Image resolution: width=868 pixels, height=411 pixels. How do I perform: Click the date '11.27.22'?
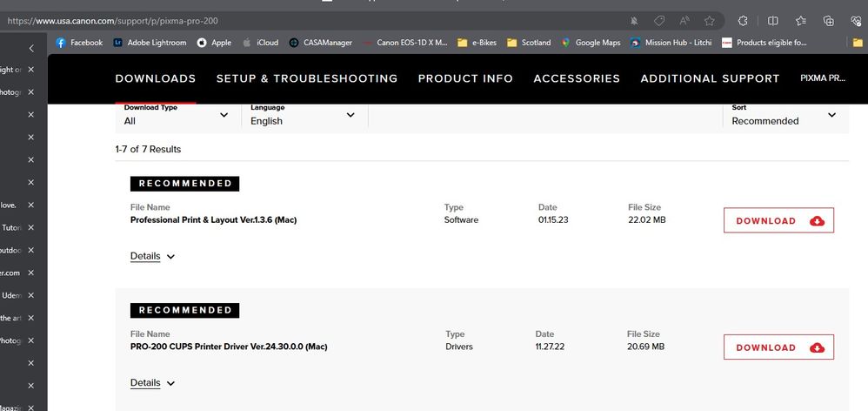click(x=550, y=347)
